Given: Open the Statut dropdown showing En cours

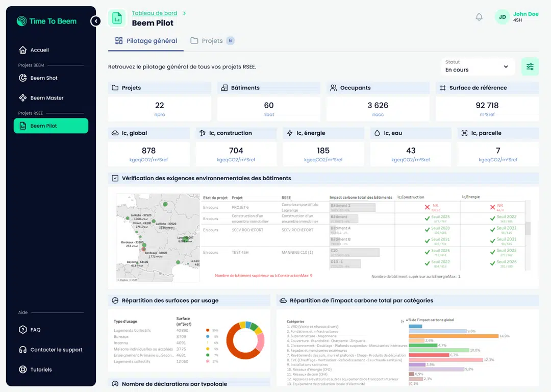Looking at the screenshot, I should pyautogui.click(x=477, y=66).
